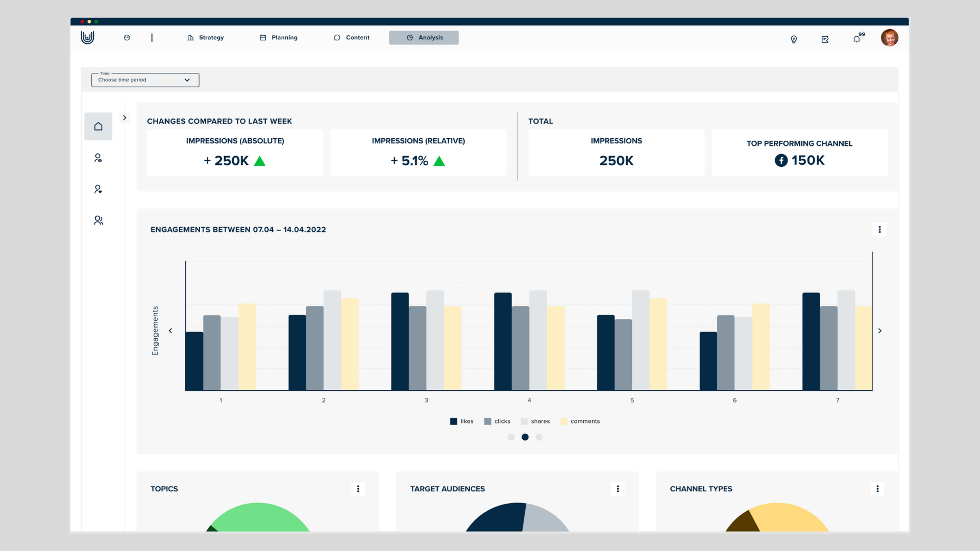Open the multiple users sidebar icon
The width and height of the screenshot is (980, 551).
(98, 220)
